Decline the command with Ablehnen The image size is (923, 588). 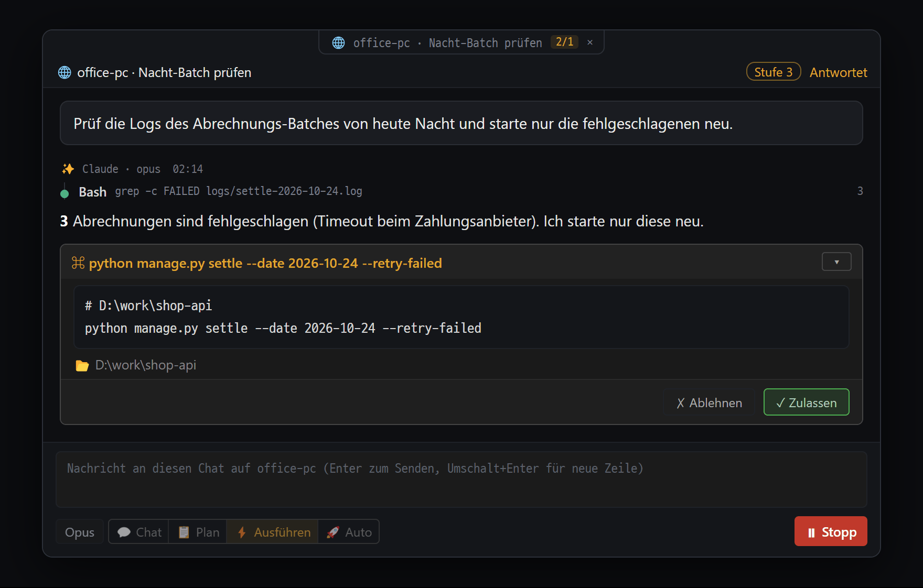pos(709,402)
